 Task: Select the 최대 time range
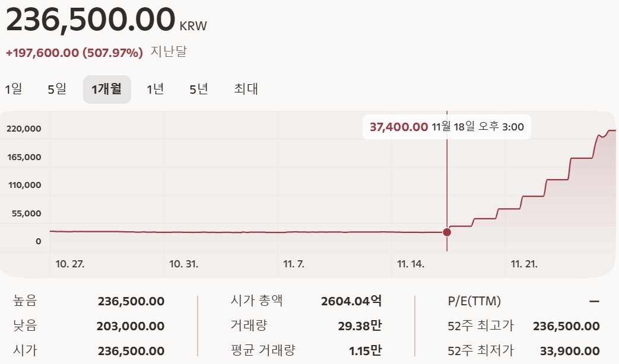click(245, 89)
